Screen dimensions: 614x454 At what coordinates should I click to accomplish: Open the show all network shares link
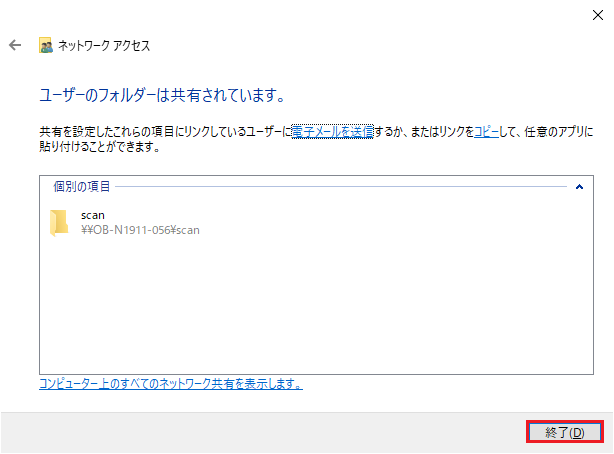[x=171, y=383]
